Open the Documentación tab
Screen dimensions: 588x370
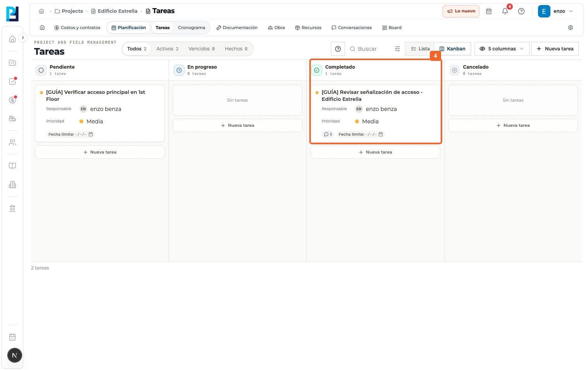pyautogui.click(x=237, y=28)
